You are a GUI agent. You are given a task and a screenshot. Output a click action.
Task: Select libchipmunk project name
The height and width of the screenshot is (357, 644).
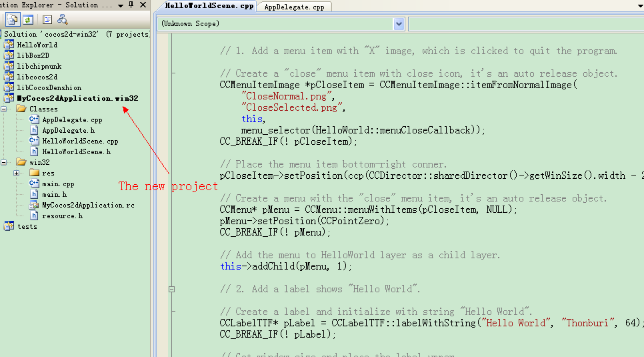(x=39, y=66)
